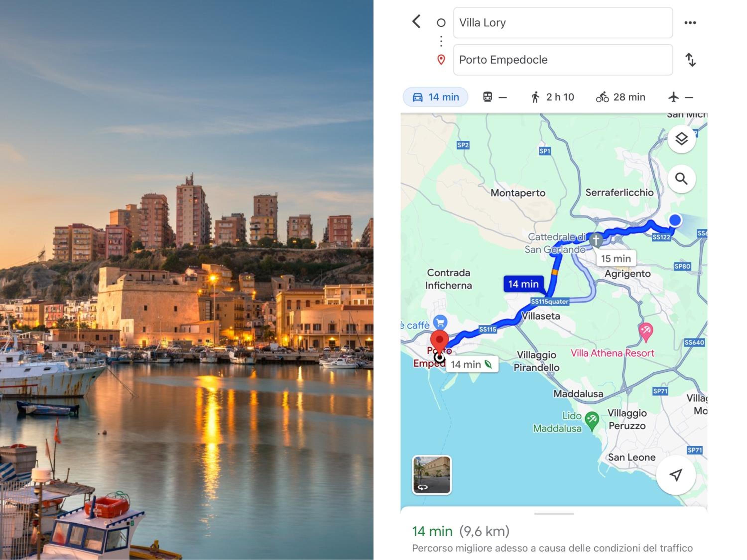
Task: Select cycling mode 28 min tab
Action: coord(620,97)
